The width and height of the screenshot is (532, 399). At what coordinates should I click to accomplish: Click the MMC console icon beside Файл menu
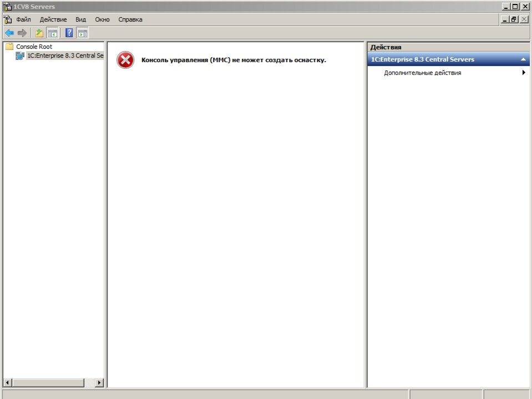coord(8,19)
